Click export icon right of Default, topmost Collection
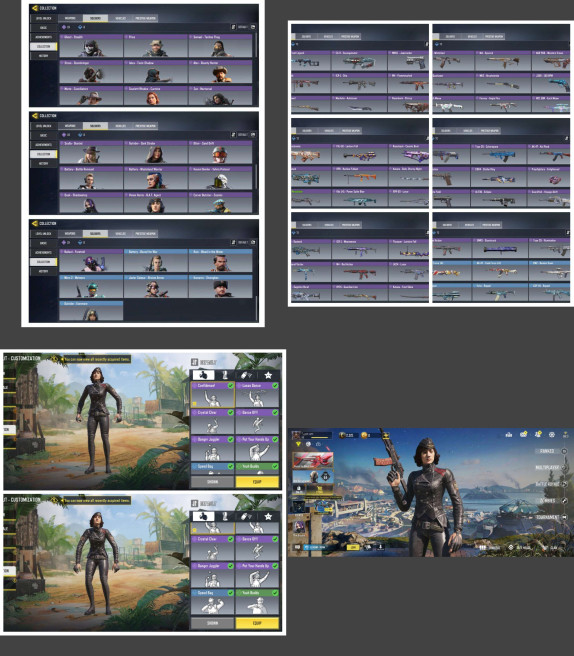Viewport: 574px width, 656px height. tap(253, 27)
